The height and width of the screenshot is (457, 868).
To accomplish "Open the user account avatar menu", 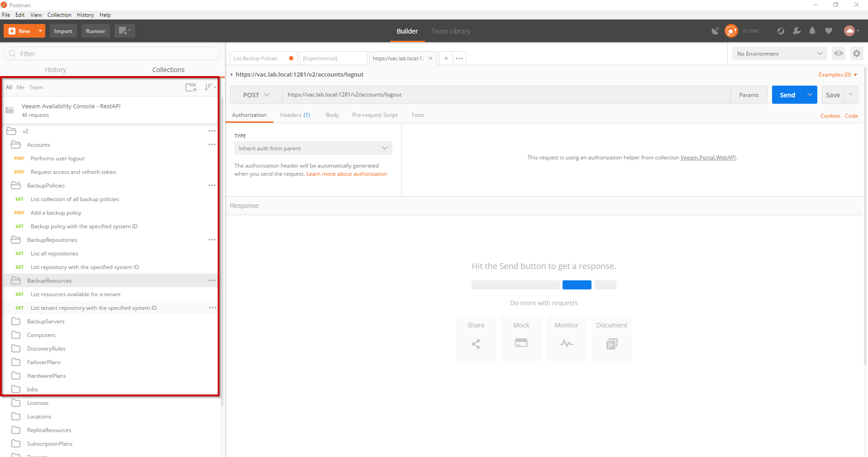I will (x=852, y=31).
